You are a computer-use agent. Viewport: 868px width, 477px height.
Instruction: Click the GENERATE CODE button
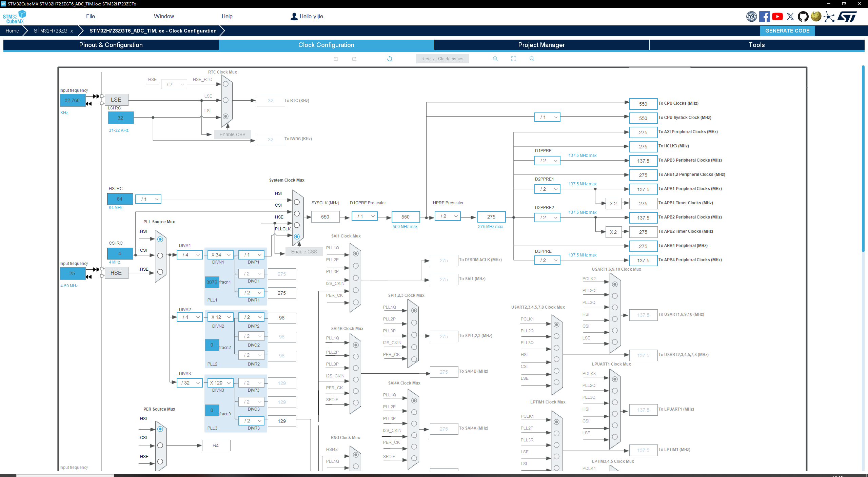pos(787,30)
